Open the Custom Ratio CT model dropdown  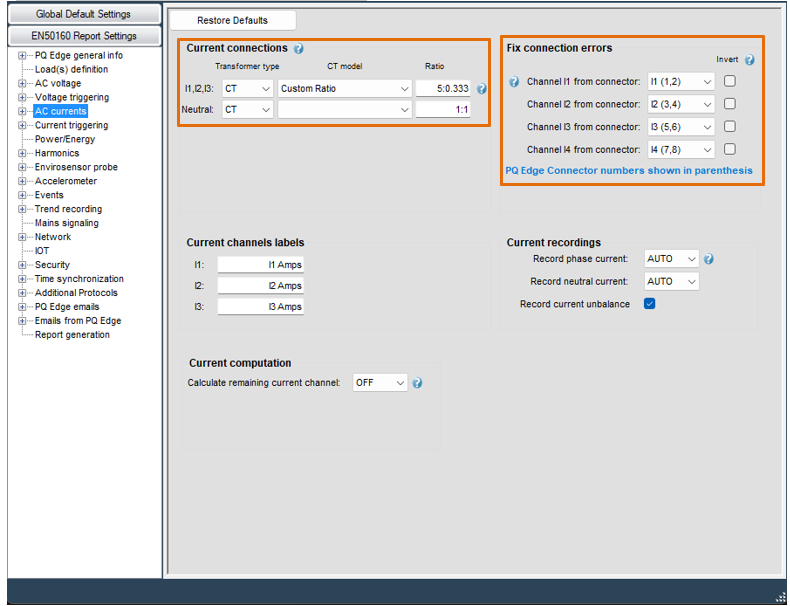345,89
